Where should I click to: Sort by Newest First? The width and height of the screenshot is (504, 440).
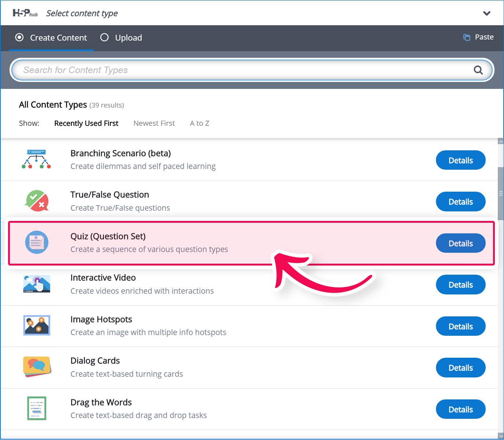(154, 123)
